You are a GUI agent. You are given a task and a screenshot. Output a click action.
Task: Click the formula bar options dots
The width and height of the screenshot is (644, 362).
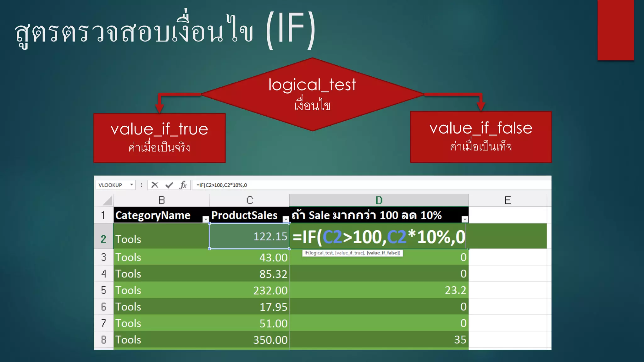click(142, 185)
